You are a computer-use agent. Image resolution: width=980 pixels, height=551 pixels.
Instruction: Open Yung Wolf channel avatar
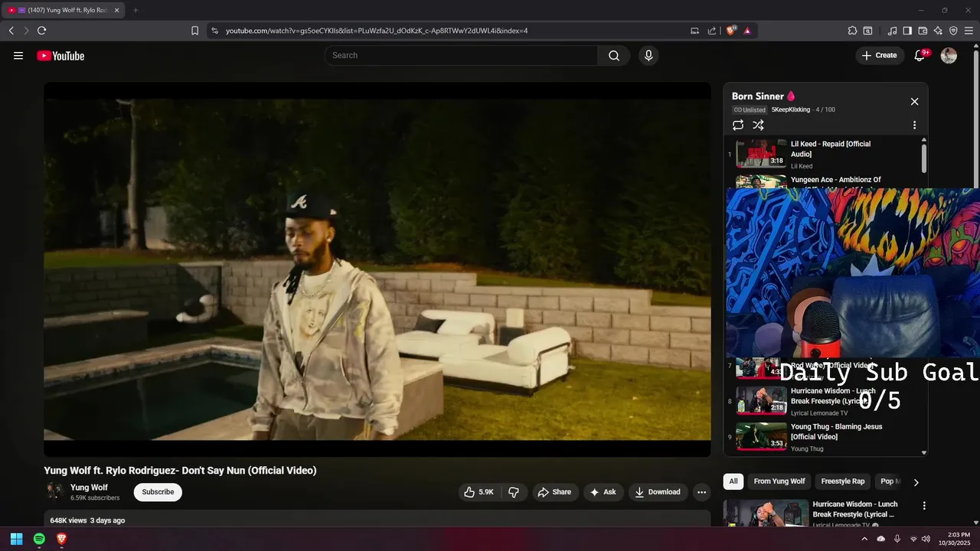[54, 492]
